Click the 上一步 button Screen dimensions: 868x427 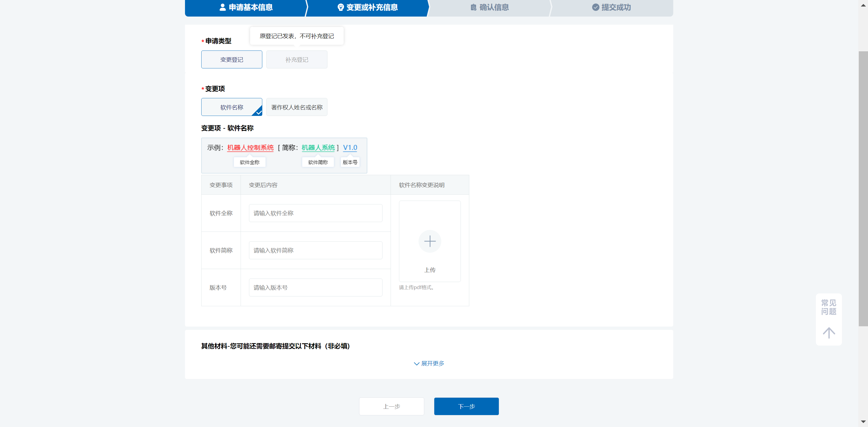point(391,406)
